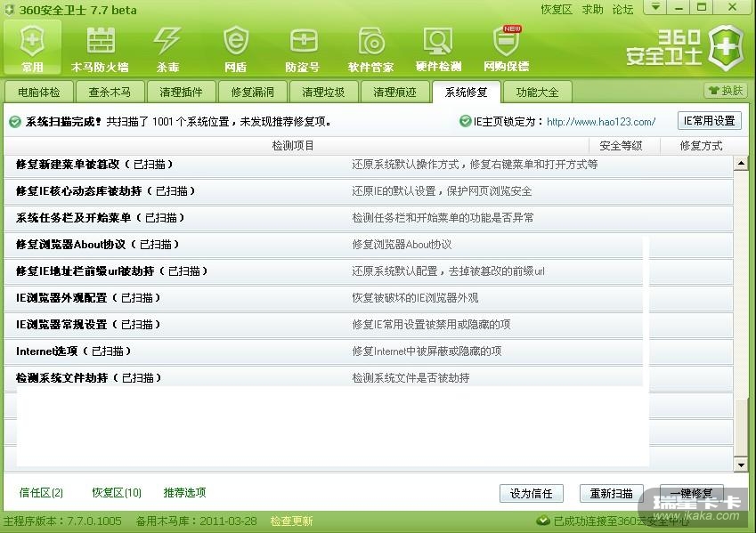Screen dimensions: 756x533
Task: Open 网购保镖 shopping guard icon
Action: click(x=507, y=48)
